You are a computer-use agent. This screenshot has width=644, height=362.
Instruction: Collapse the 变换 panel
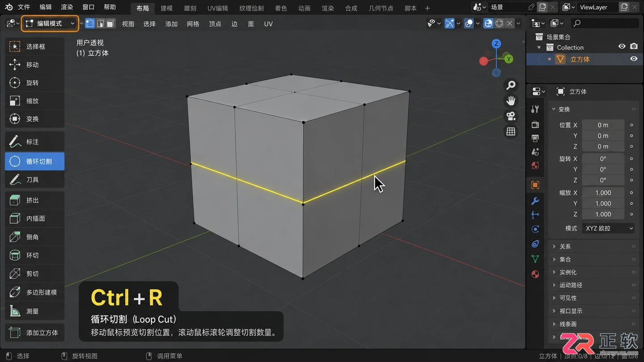[x=554, y=109]
